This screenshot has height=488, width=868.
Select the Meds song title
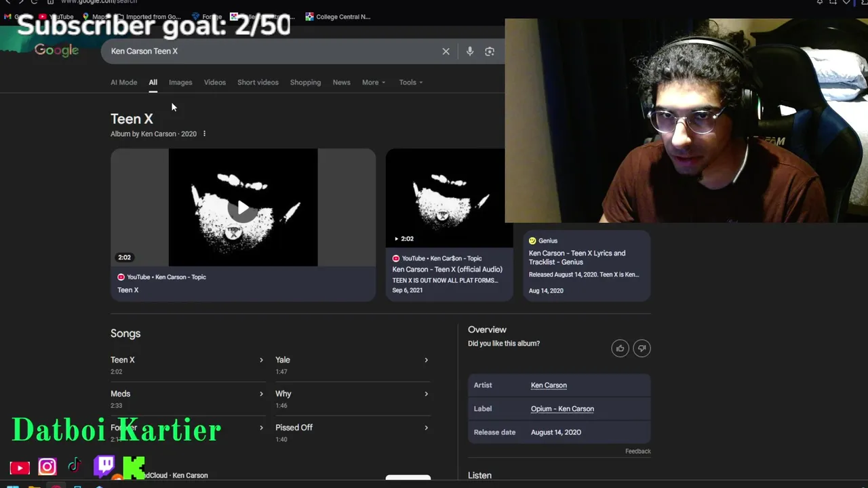point(120,394)
